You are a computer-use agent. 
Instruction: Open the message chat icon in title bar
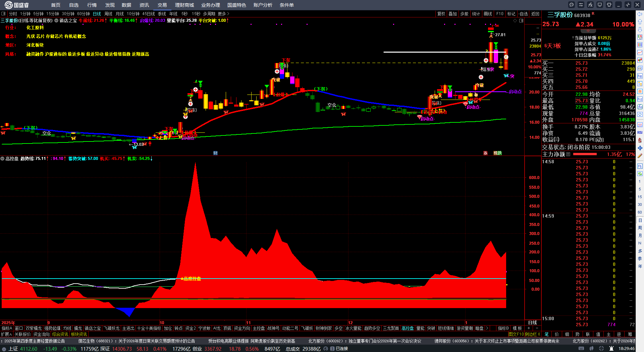(572, 5)
